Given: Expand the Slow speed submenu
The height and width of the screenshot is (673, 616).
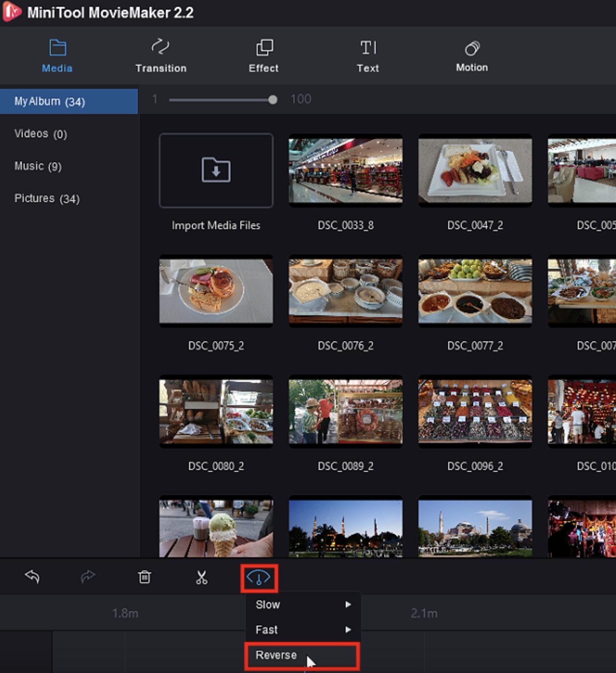Looking at the screenshot, I should point(303,605).
